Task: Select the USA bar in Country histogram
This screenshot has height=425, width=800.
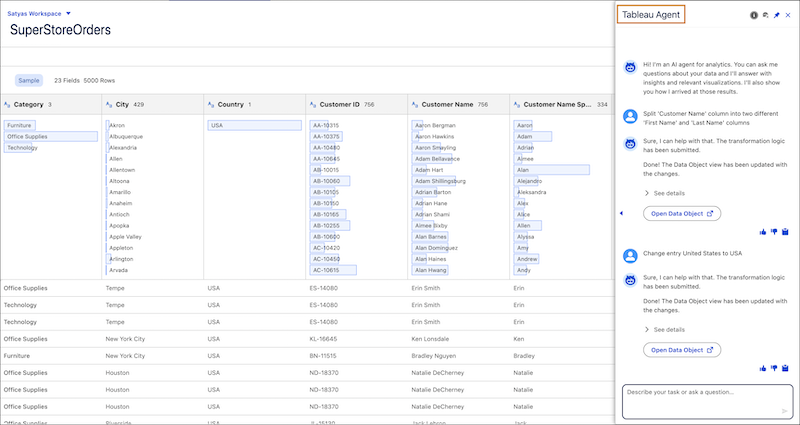Action: (255, 126)
